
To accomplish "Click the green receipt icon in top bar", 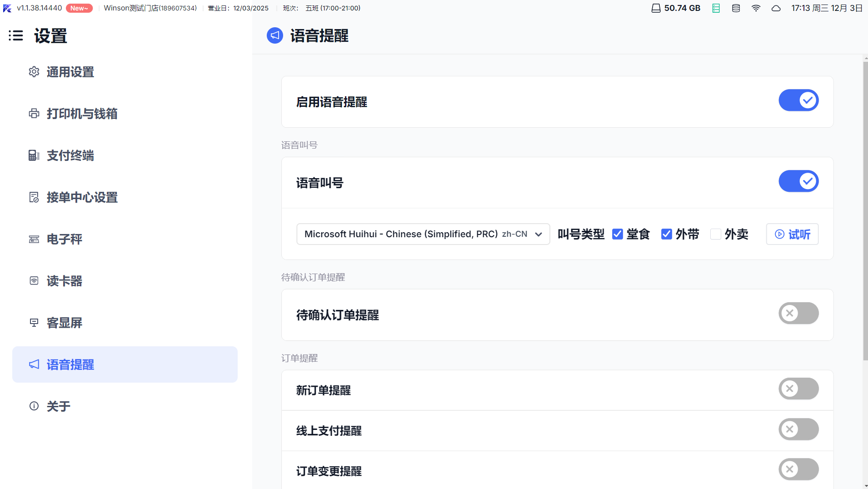I will coord(716,8).
